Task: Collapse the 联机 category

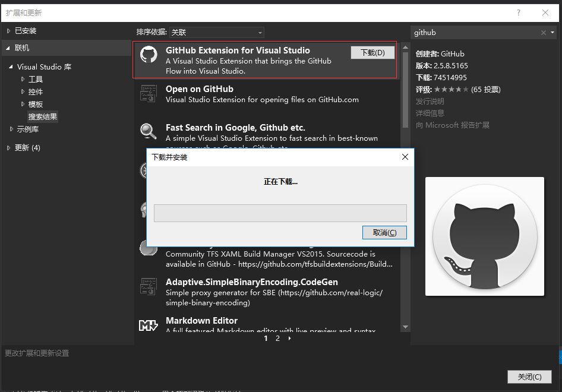Action: pos(8,48)
